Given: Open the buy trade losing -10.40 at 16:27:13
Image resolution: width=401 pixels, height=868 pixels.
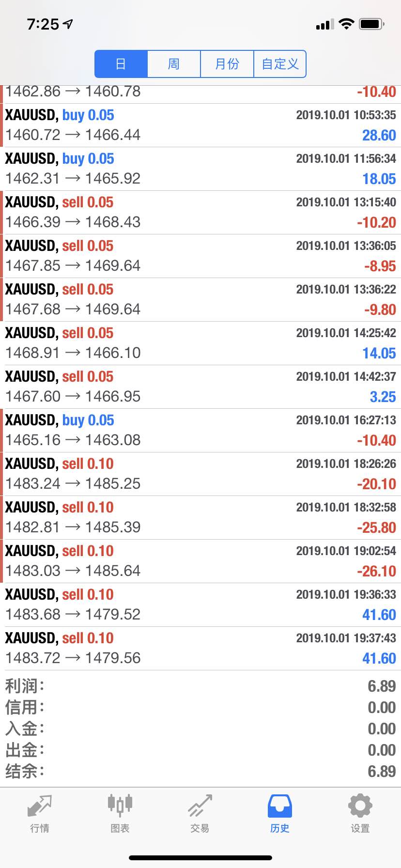Looking at the screenshot, I should 200,431.
